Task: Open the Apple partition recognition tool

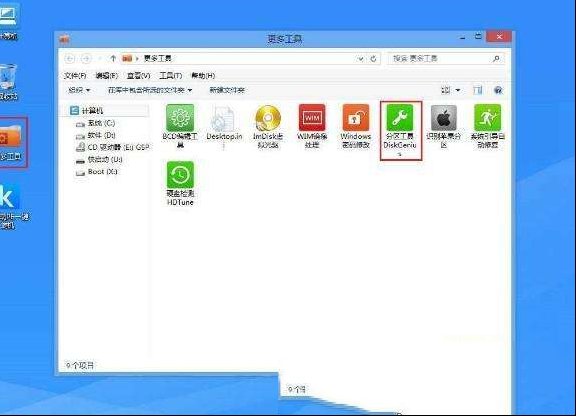Action: coord(443,126)
